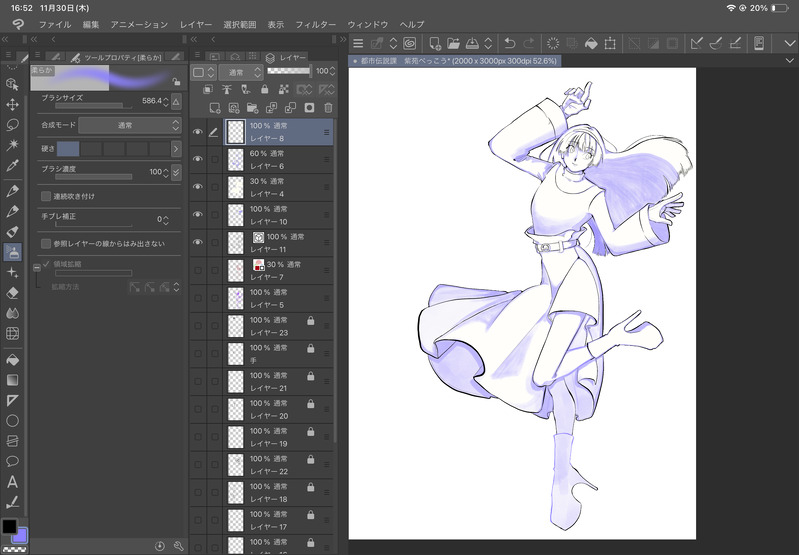The width and height of the screenshot is (799, 555).
Task: Click the Undo arrow in command bar
Action: pyautogui.click(x=511, y=43)
